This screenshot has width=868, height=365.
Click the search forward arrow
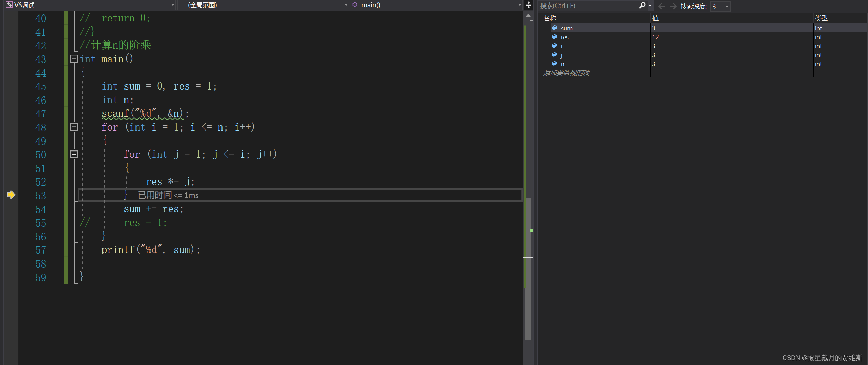(x=673, y=6)
